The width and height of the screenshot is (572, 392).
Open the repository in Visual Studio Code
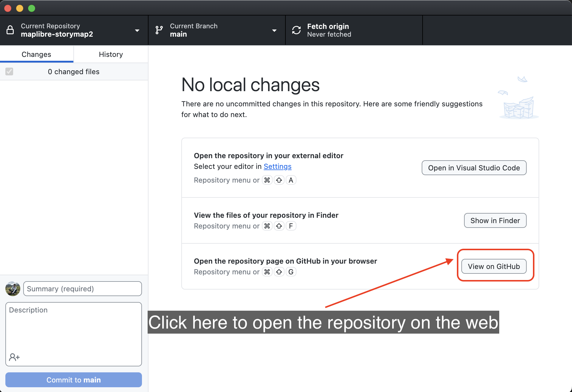pyautogui.click(x=474, y=168)
